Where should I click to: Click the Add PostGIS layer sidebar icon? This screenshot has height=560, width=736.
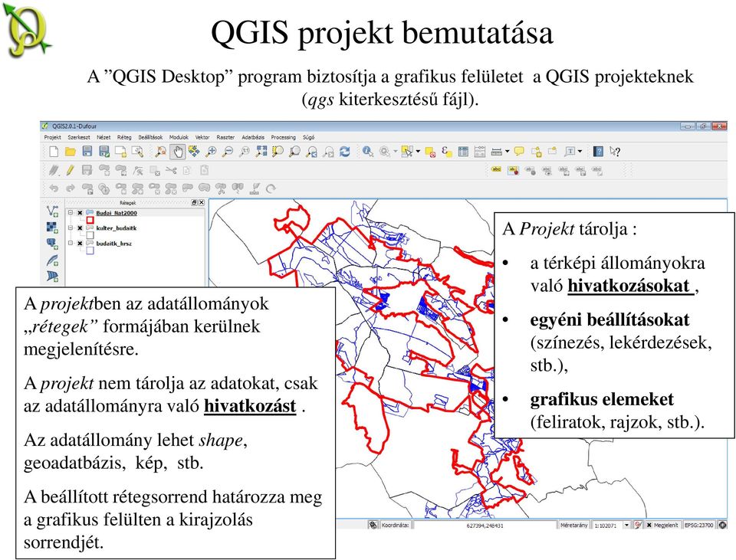(53, 244)
